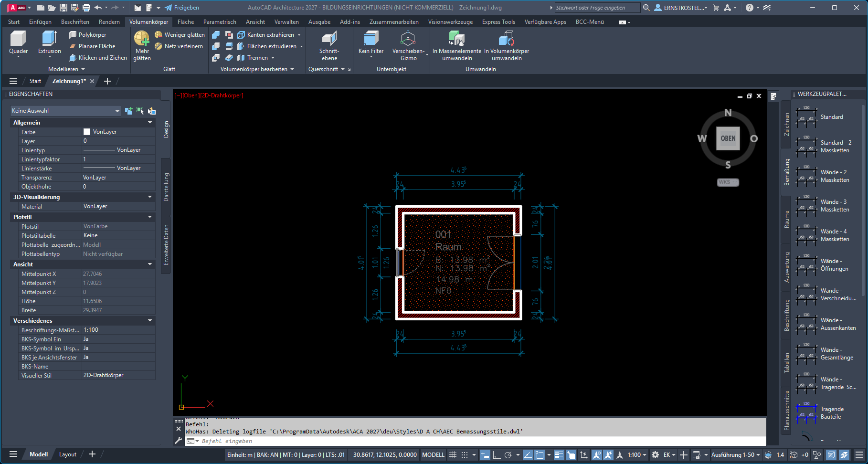Toggle grid display in status bar

453,455
